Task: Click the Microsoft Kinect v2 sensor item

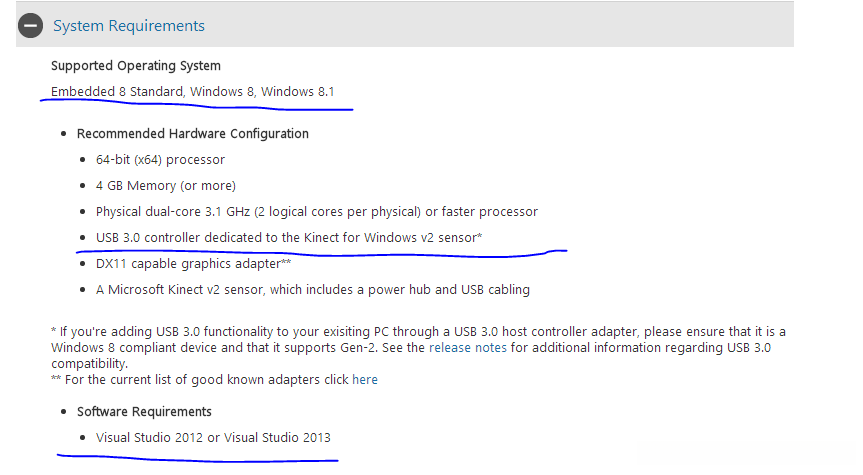Action: [312, 290]
